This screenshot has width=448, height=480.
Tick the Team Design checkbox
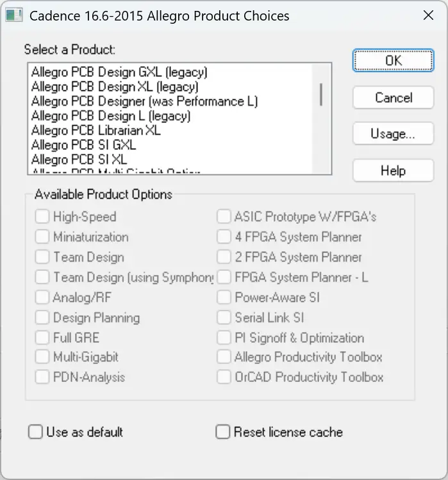click(x=42, y=257)
